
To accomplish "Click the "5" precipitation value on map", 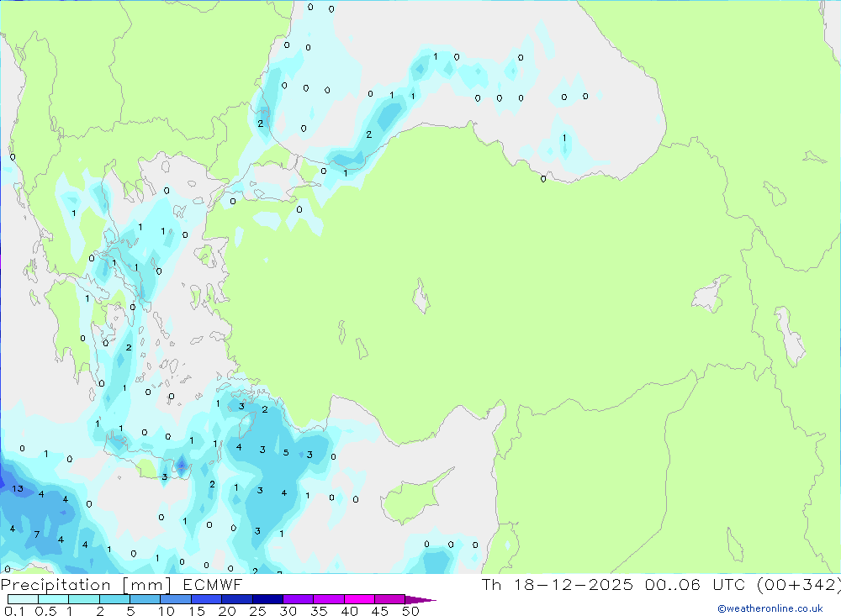I will (286, 452).
